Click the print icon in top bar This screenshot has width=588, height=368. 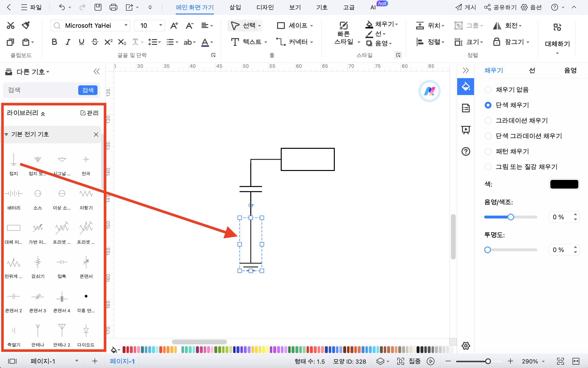coord(113,7)
